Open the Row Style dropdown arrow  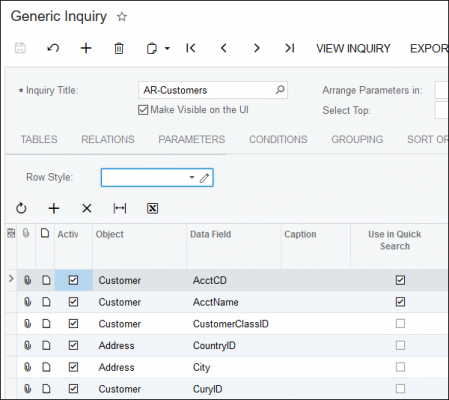click(x=192, y=177)
